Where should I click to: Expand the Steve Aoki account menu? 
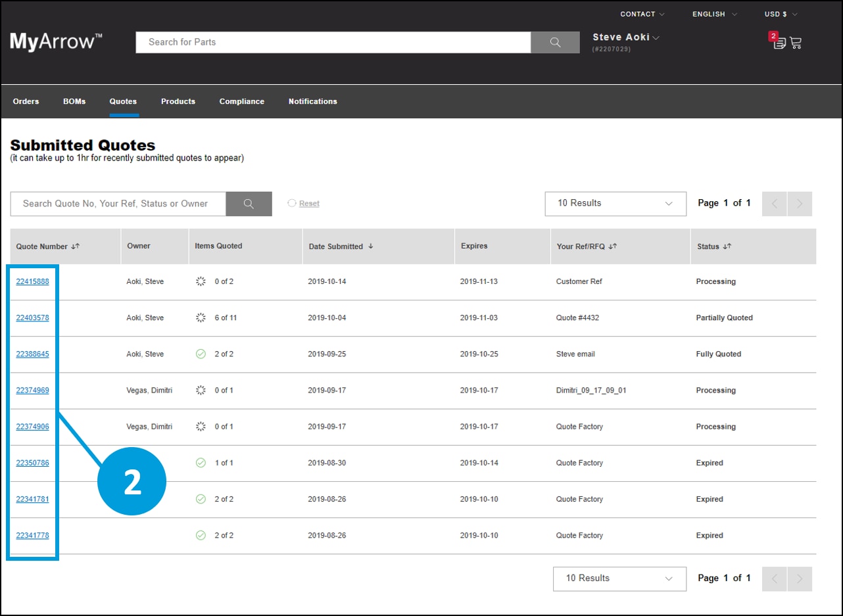(624, 37)
